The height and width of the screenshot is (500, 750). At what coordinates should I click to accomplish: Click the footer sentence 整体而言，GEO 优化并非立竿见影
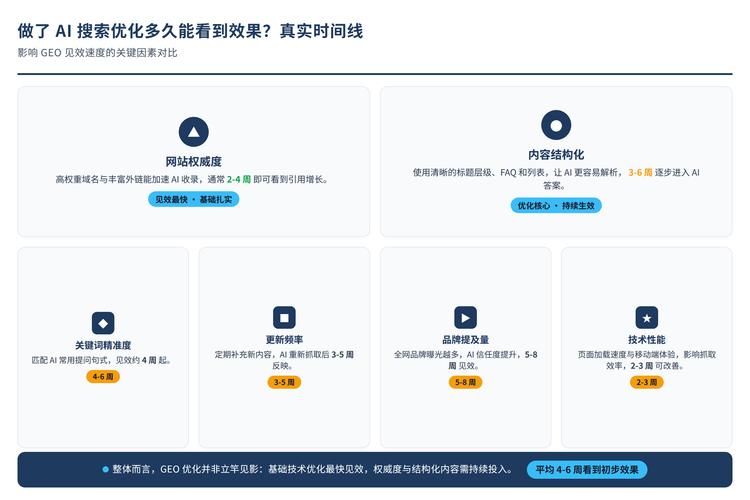click(313, 469)
